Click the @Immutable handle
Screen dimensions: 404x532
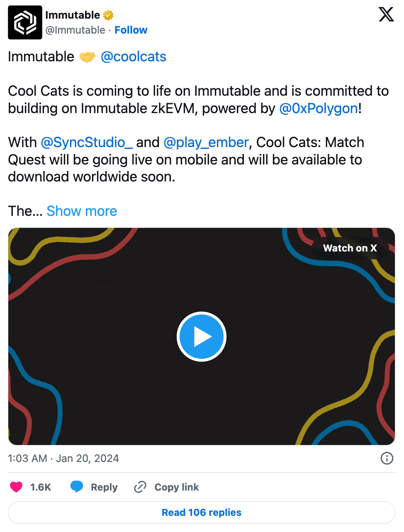click(75, 30)
